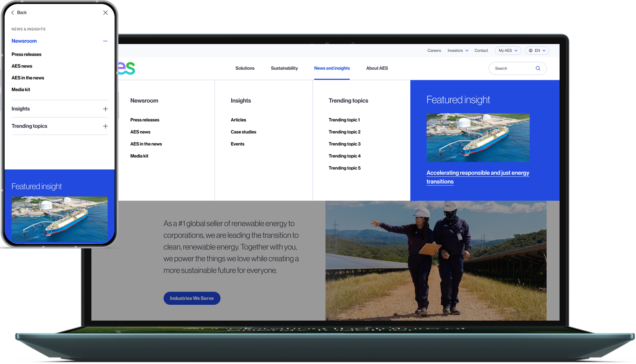Open About AES nav menu
The width and height of the screenshot is (636, 364).
[x=377, y=68]
